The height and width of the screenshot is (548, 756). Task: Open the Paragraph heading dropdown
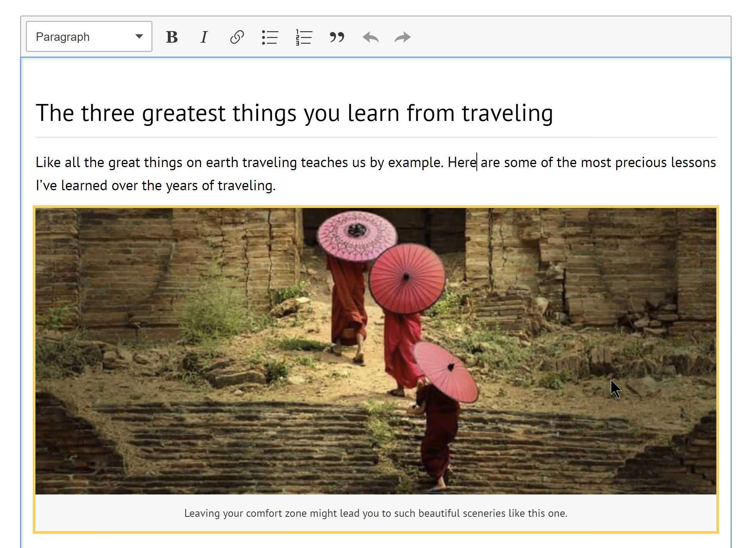click(x=89, y=37)
